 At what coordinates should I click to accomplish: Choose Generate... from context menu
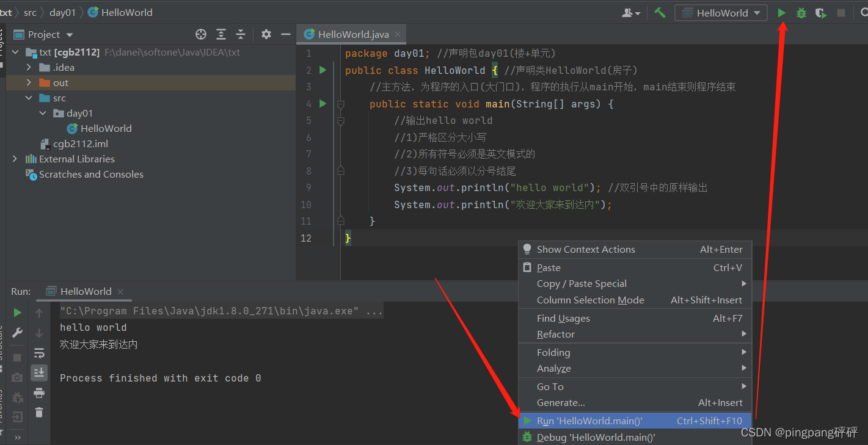coord(635,402)
